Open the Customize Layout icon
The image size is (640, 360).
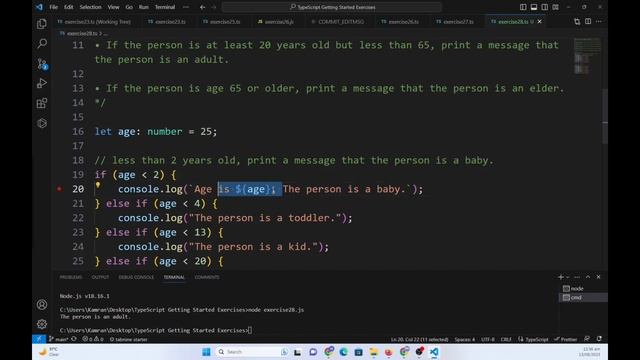pyautogui.click(x=556, y=7)
